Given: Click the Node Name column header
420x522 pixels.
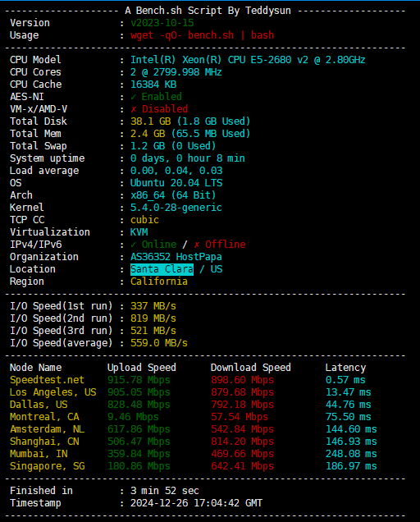Looking at the screenshot, I should [x=35, y=368].
